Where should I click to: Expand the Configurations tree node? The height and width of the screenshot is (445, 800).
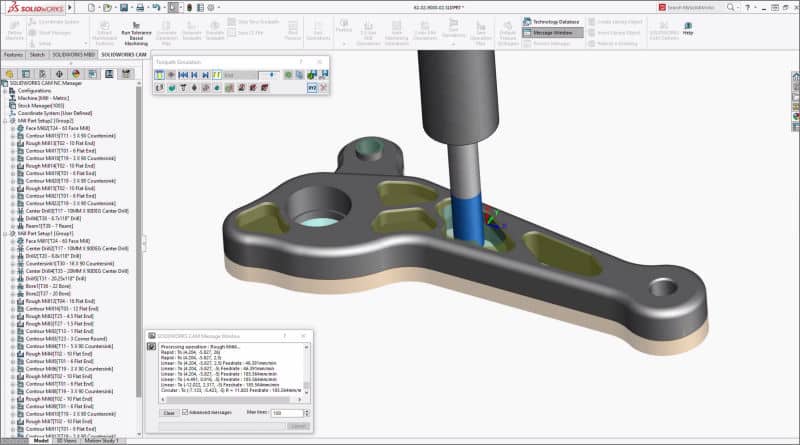pyautogui.click(x=6, y=90)
